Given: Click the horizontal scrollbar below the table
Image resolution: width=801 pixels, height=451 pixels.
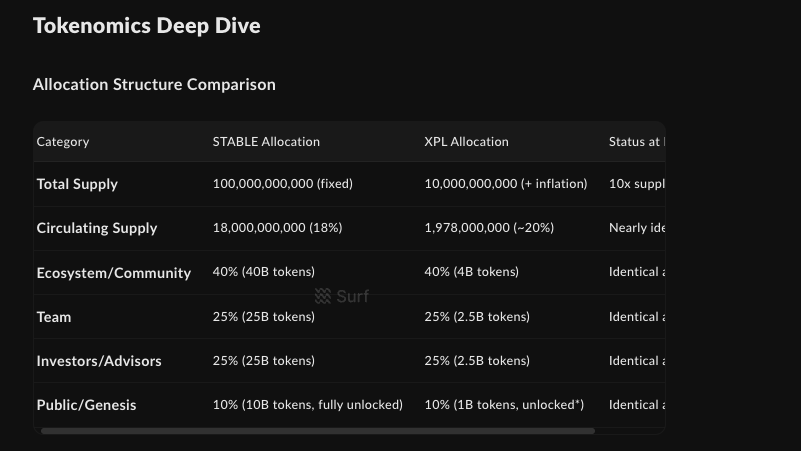Looking at the screenshot, I should coord(318,431).
